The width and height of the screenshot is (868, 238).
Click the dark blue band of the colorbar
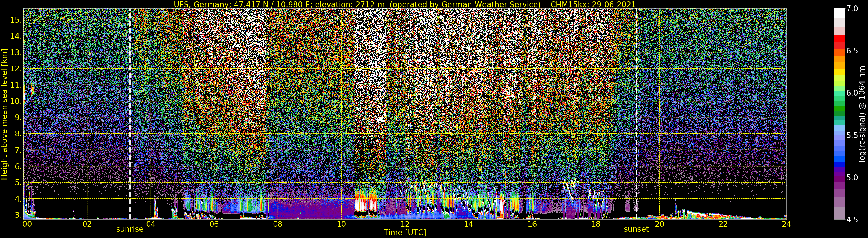(839, 165)
